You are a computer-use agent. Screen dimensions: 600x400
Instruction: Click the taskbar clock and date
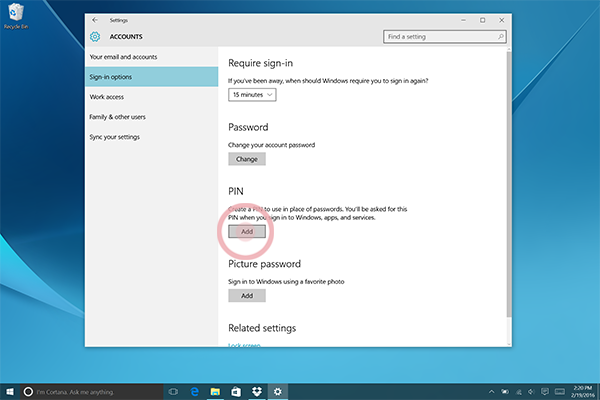tap(583, 392)
